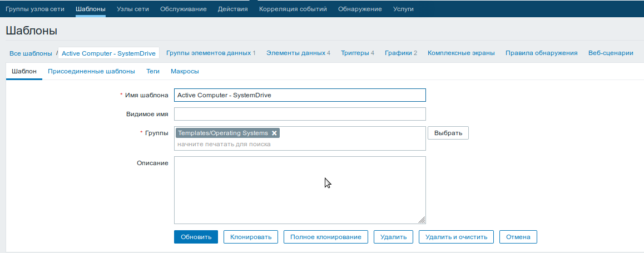Switch to the Теги tab
The image size is (644, 253).
pyautogui.click(x=153, y=71)
